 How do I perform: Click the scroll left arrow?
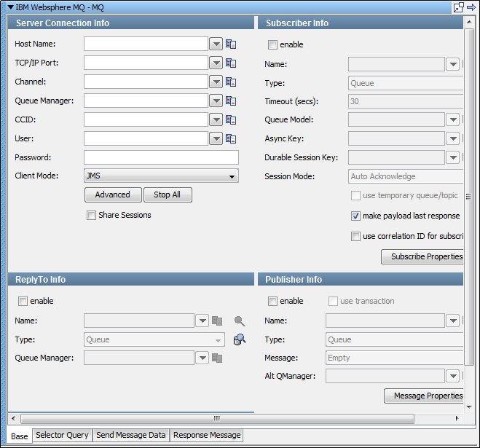pos(13,419)
